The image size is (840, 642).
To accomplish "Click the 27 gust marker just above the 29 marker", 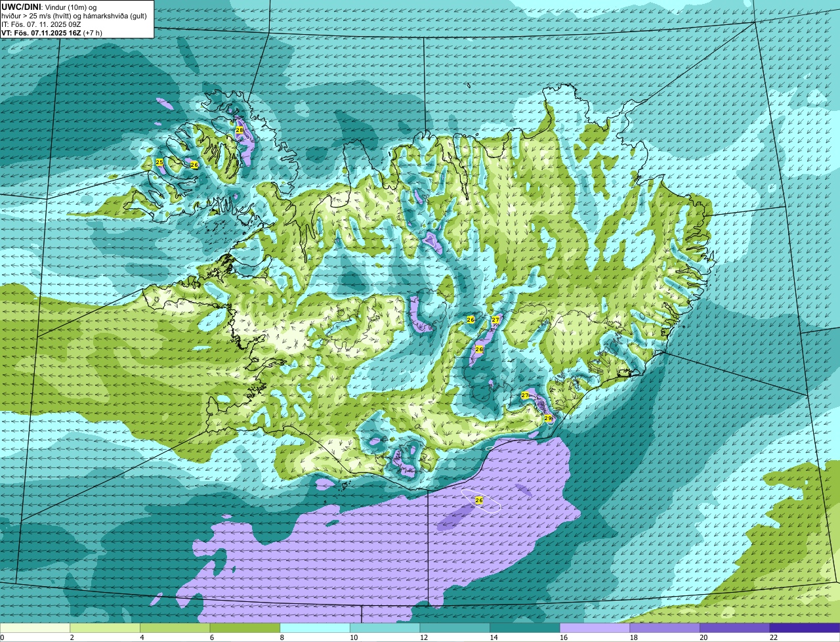I will coord(525,395).
